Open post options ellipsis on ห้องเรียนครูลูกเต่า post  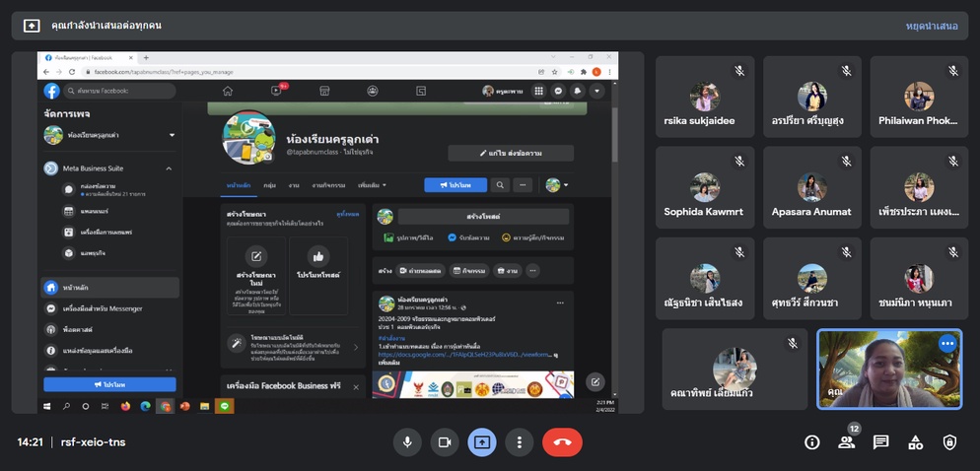coord(560,303)
